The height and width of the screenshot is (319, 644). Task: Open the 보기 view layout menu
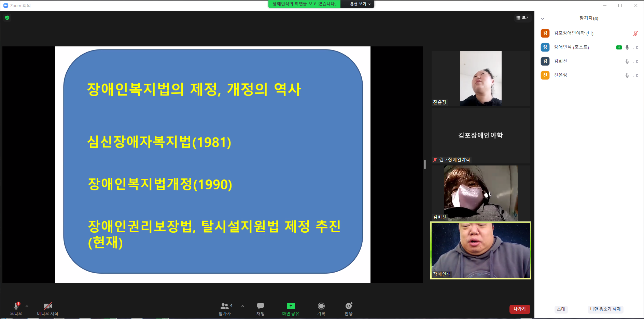[523, 17]
